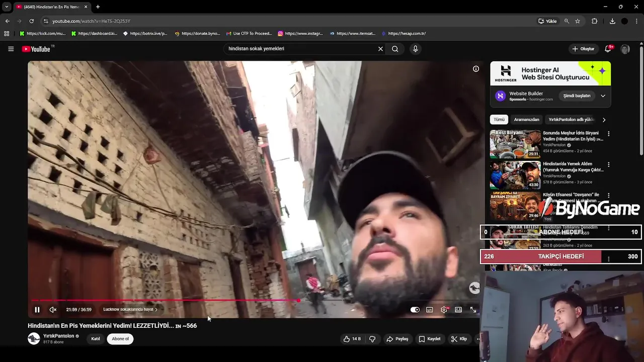View site info icon in address bar

(46, 21)
